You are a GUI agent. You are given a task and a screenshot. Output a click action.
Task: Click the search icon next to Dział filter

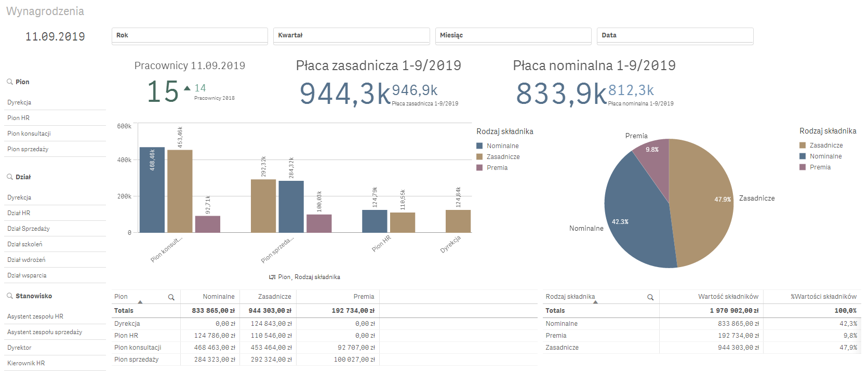(10, 177)
